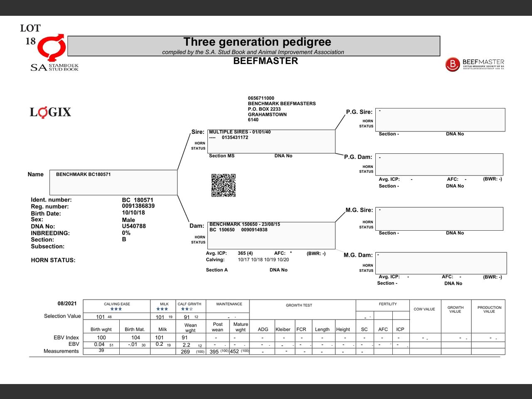
Task: Click the LOGIX logo
Action: coord(50,112)
